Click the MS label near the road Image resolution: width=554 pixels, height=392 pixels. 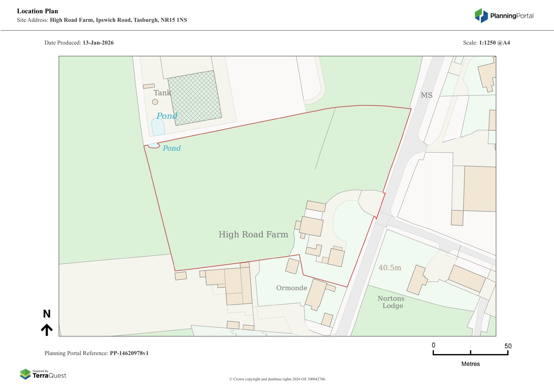[426, 95]
